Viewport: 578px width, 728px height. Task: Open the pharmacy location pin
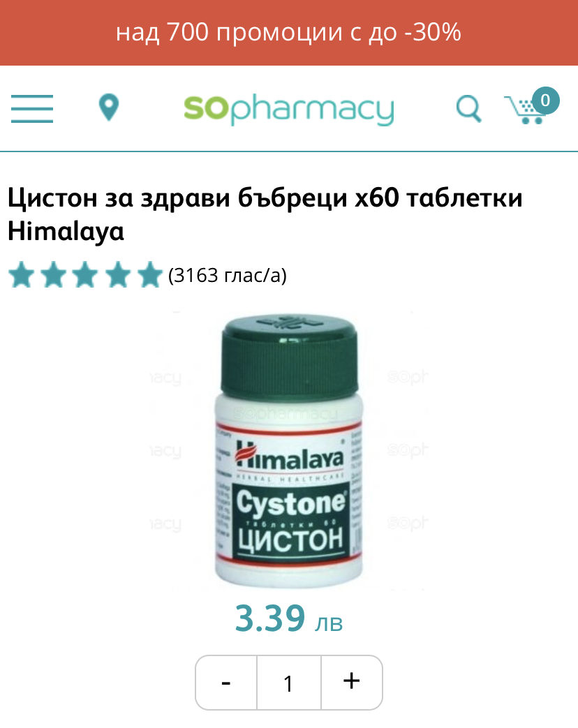(109, 107)
